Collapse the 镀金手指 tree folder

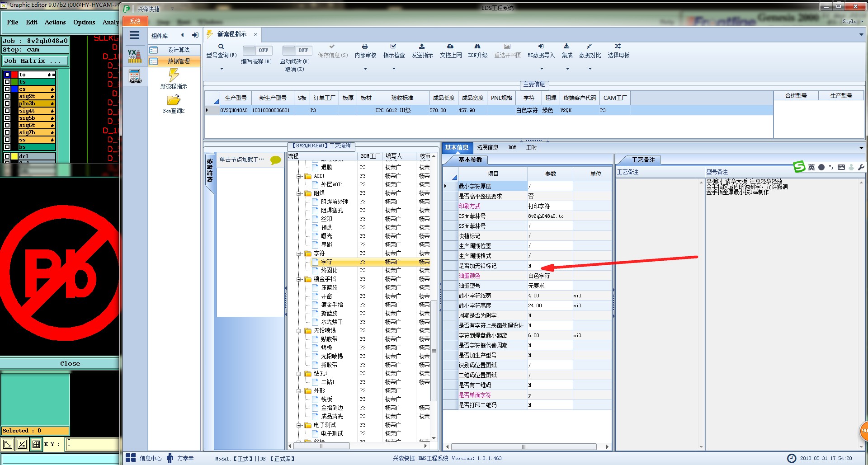coord(299,279)
